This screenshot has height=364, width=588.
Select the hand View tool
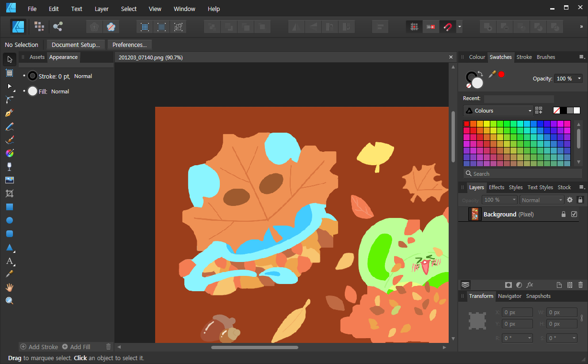click(x=10, y=287)
